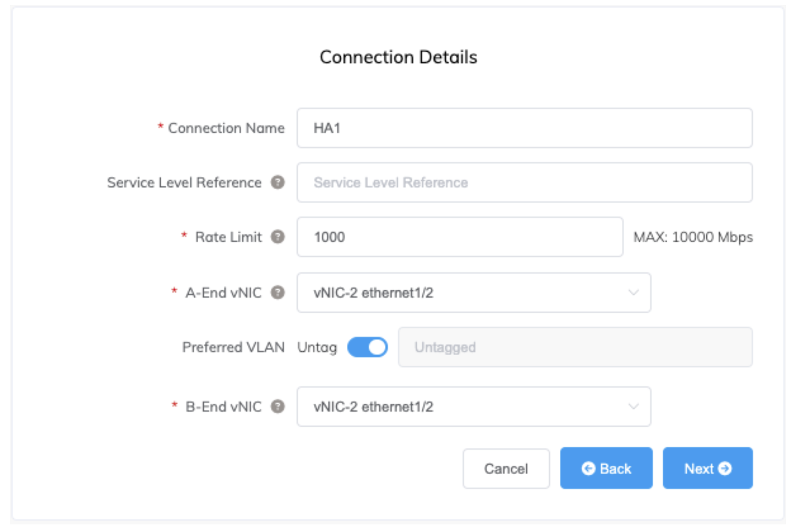This screenshot has width=792, height=532.
Task: Click the Cancel button
Action: [506, 468]
